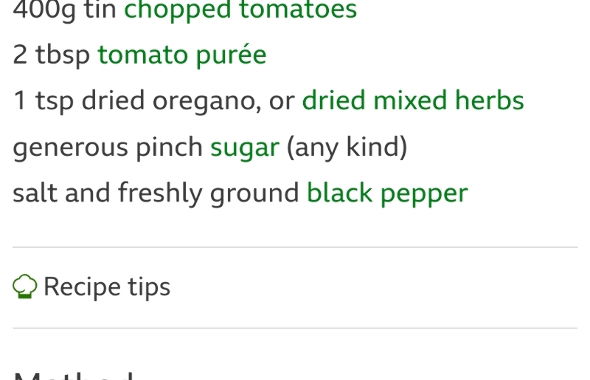Click the words 'freshly ground'
590x380 pixels.
pyautogui.click(x=208, y=194)
